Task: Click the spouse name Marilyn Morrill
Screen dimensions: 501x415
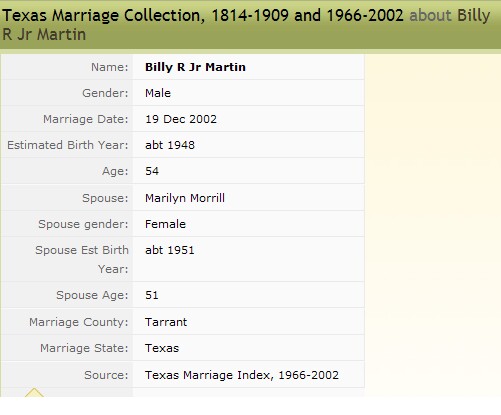Action: tap(185, 198)
